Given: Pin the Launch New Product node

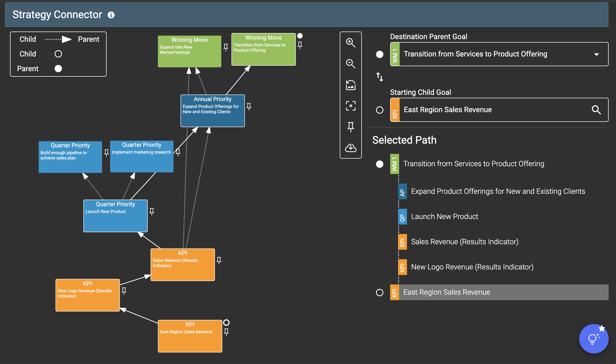Looking at the screenshot, I should (152, 212).
